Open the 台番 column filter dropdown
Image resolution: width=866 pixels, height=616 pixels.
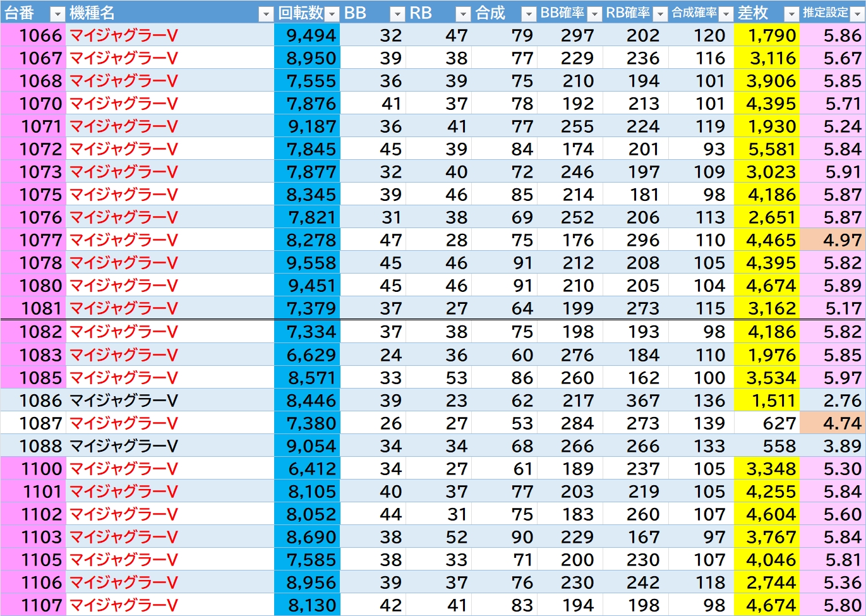(x=57, y=13)
